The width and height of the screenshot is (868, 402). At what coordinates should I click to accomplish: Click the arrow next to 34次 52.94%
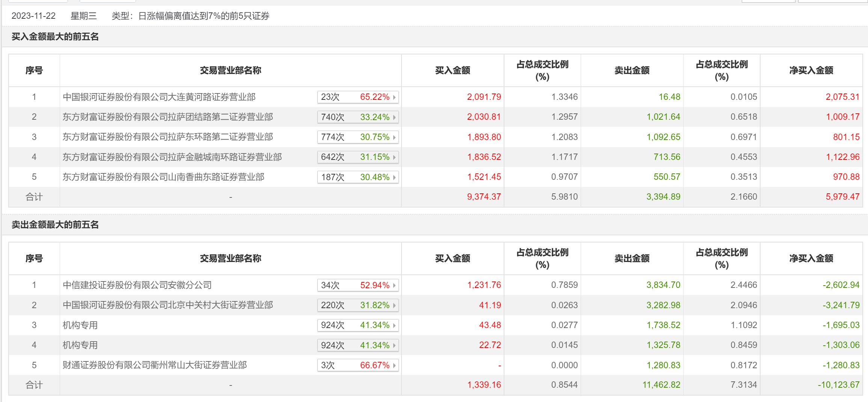pyautogui.click(x=394, y=285)
